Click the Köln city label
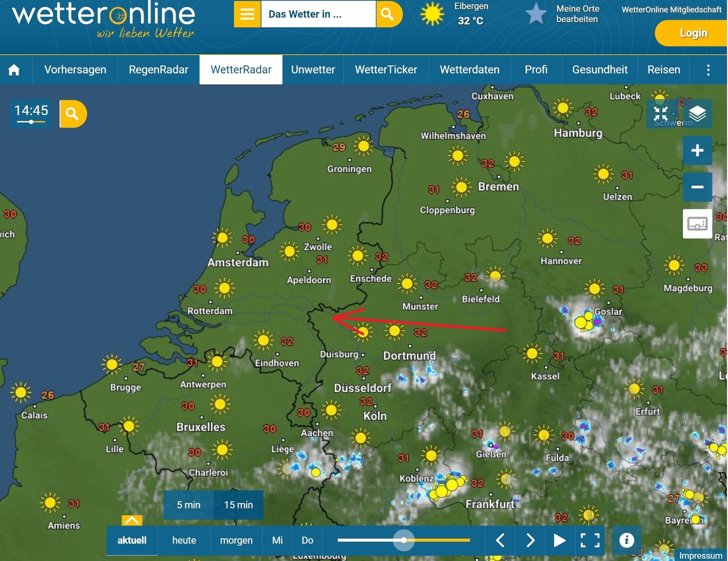Image resolution: width=728 pixels, height=561 pixels. pos(375,416)
